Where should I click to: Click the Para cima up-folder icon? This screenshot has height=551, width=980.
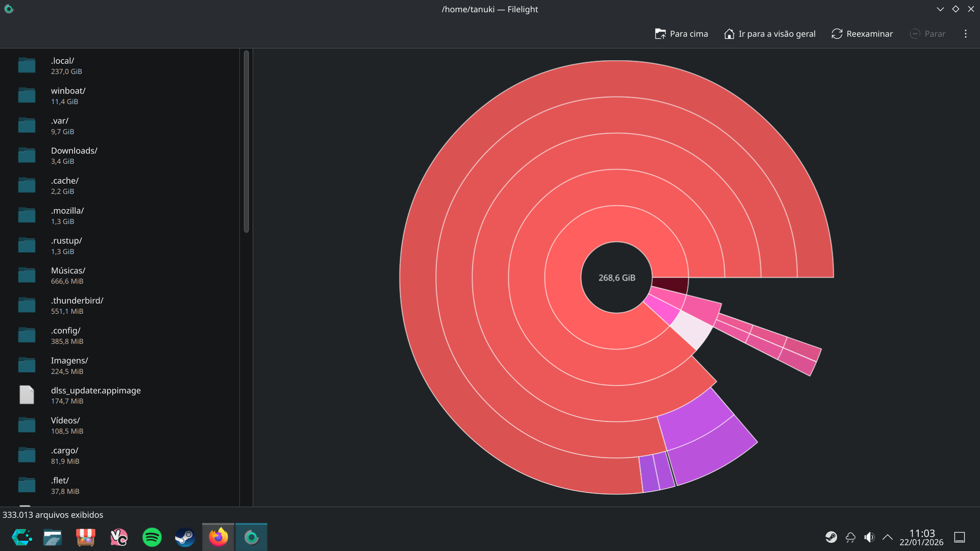click(x=660, y=34)
